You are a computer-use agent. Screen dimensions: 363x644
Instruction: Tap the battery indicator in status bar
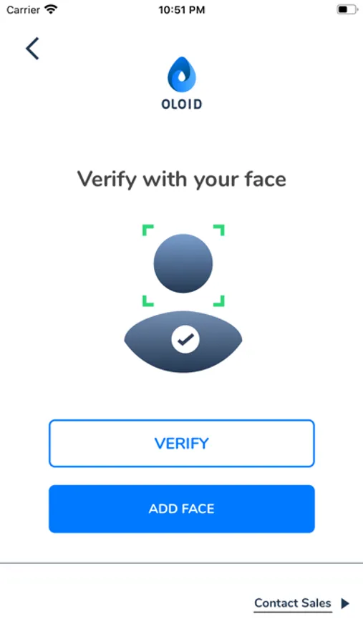(x=347, y=9)
